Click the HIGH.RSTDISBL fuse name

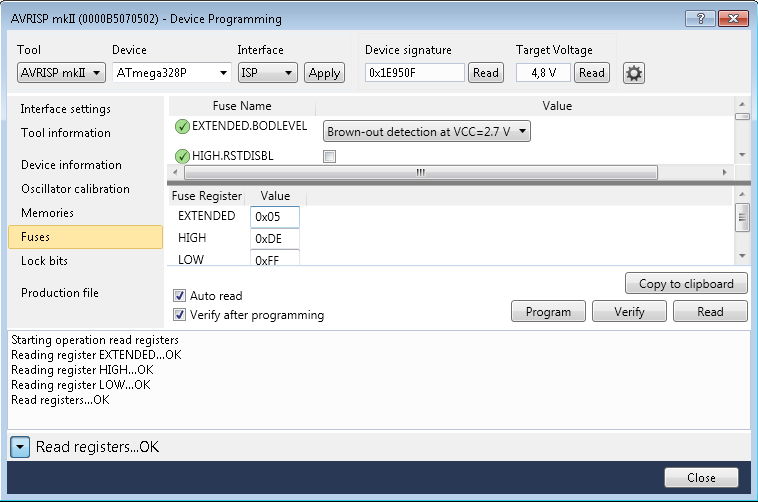point(233,156)
